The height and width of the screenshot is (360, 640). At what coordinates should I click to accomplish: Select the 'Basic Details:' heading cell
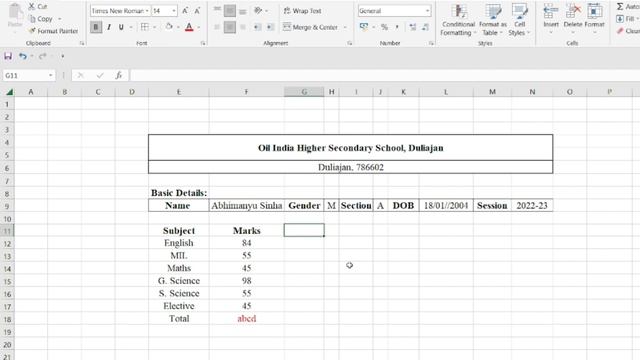pyautogui.click(x=179, y=193)
